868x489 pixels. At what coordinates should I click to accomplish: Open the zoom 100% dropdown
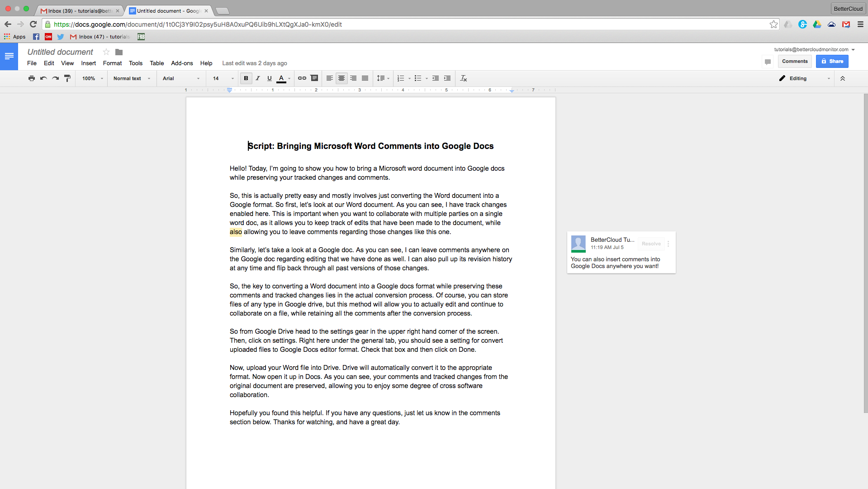(x=92, y=78)
